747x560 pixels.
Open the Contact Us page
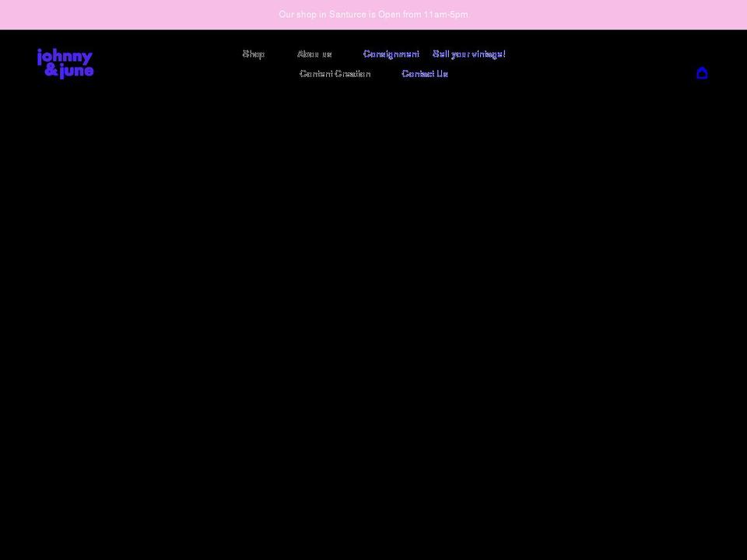coord(425,73)
